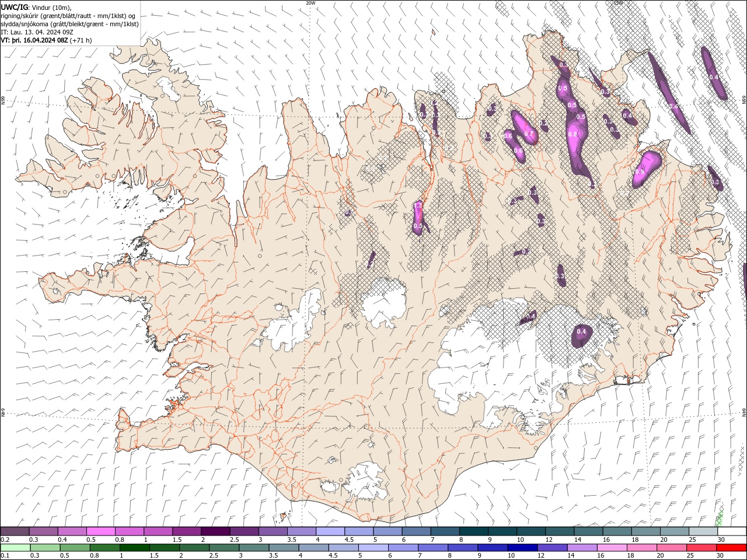Click the dark purple 2 snow legend swatch

(x=215, y=531)
